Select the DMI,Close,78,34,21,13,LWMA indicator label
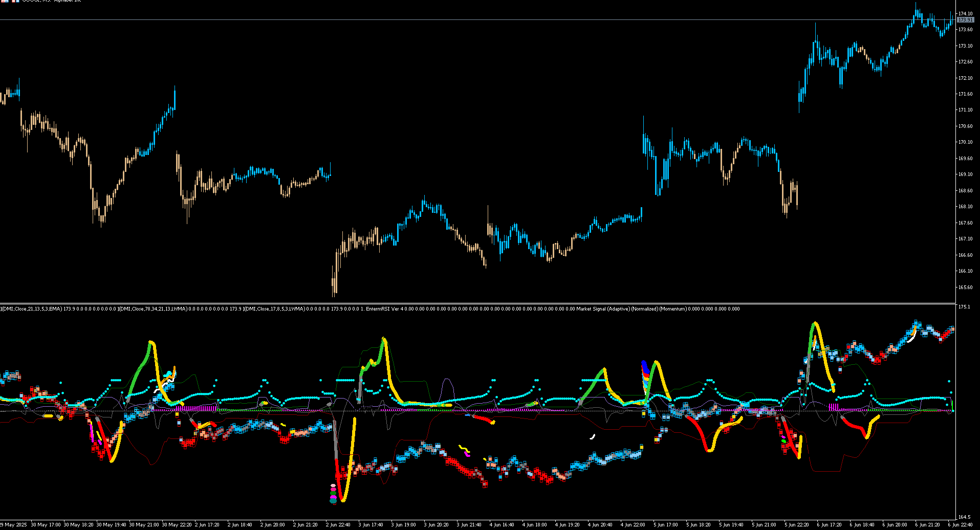 tap(153, 309)
